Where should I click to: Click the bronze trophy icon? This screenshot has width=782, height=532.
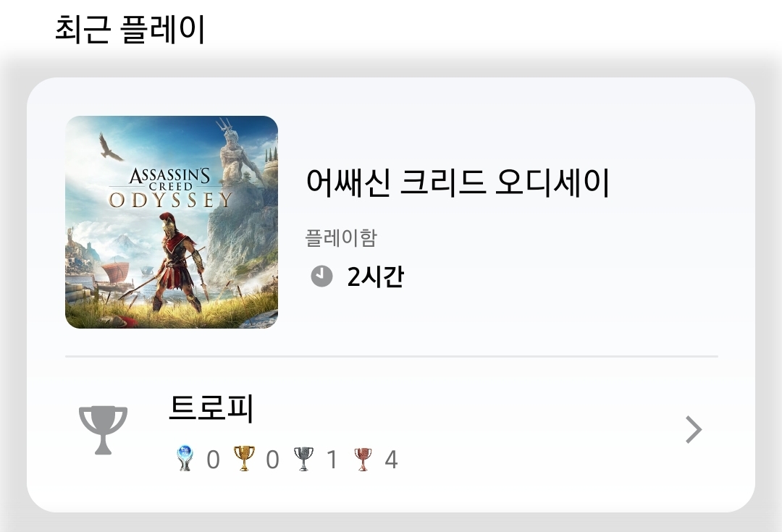click(x=363, y=459)
